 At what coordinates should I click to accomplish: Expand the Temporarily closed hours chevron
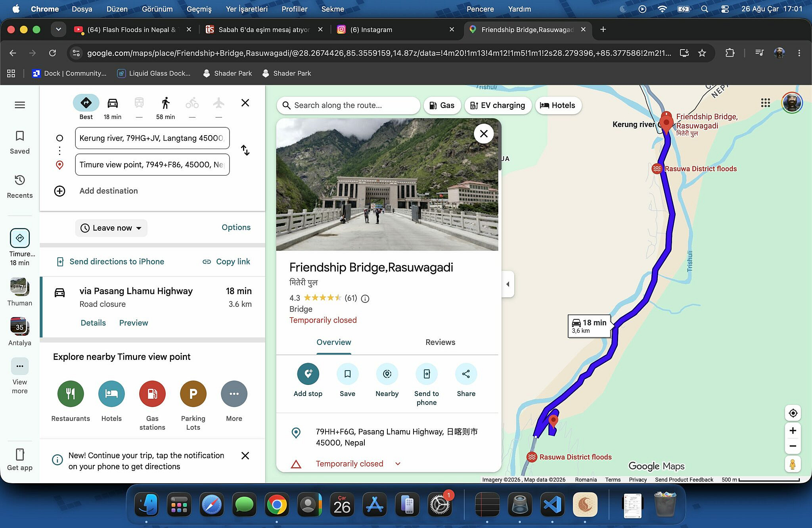tap(398, 464)
